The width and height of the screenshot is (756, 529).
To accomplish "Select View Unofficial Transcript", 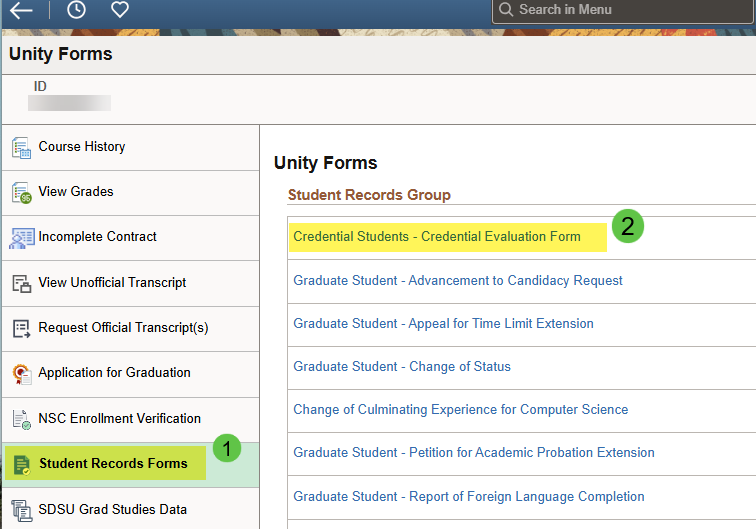I will pyautogui.click(x=130, y=284).
